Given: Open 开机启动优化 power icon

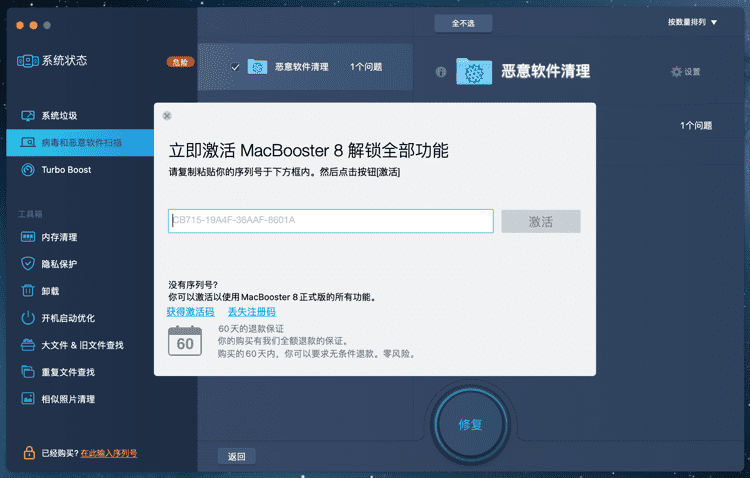Looking at the screenshot, I should (28, 318).
